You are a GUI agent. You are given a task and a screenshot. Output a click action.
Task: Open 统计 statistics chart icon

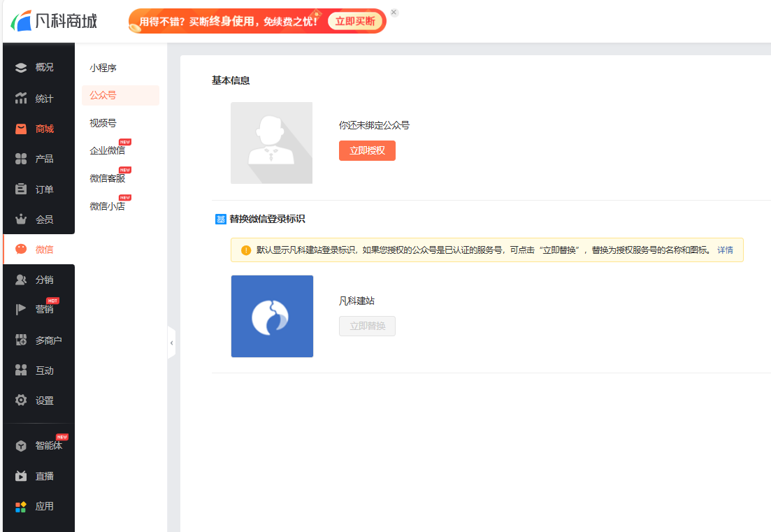tap(21, 99)
